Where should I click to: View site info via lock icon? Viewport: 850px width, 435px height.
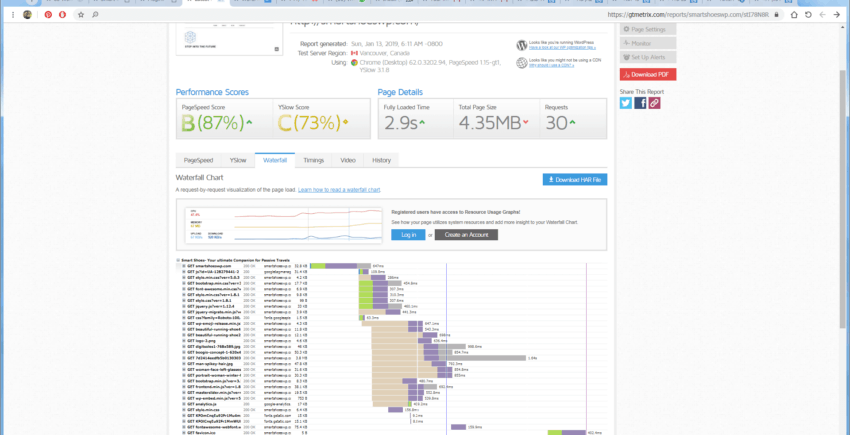tap(776, 15)
